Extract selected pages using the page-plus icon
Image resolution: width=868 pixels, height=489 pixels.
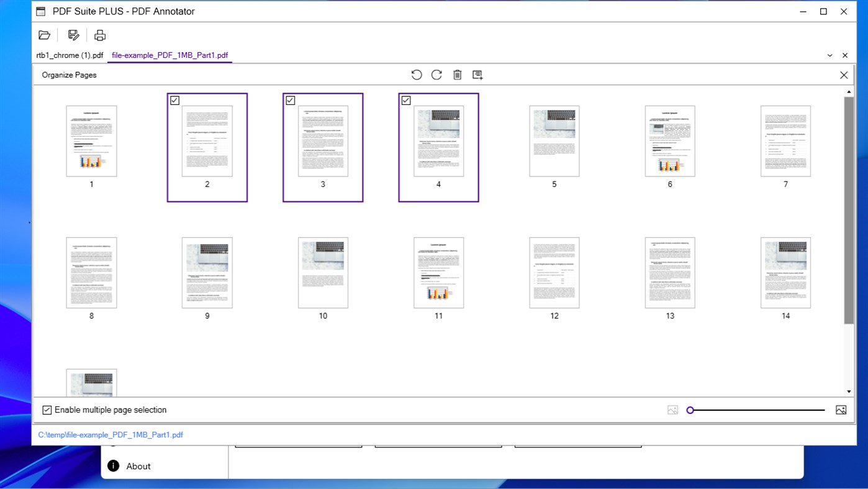(477, 75)
